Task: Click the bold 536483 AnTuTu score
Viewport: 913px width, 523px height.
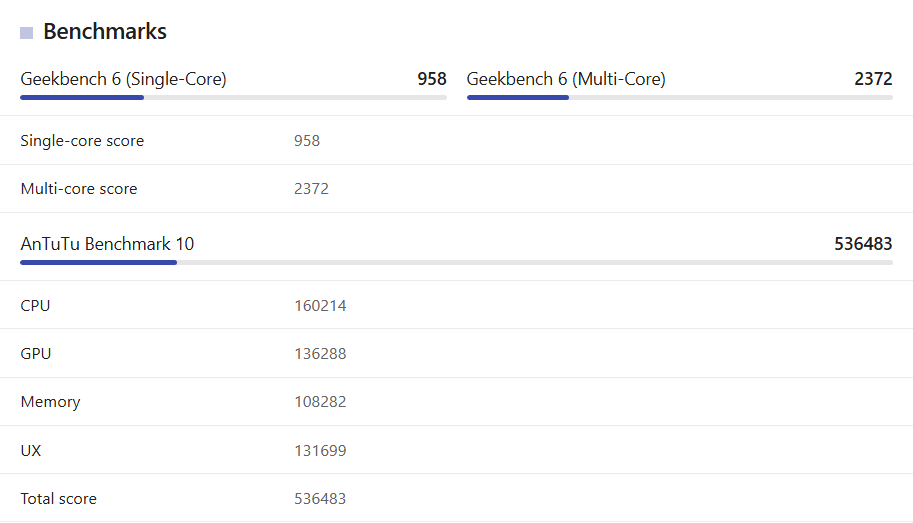Action: pos(863,244)
